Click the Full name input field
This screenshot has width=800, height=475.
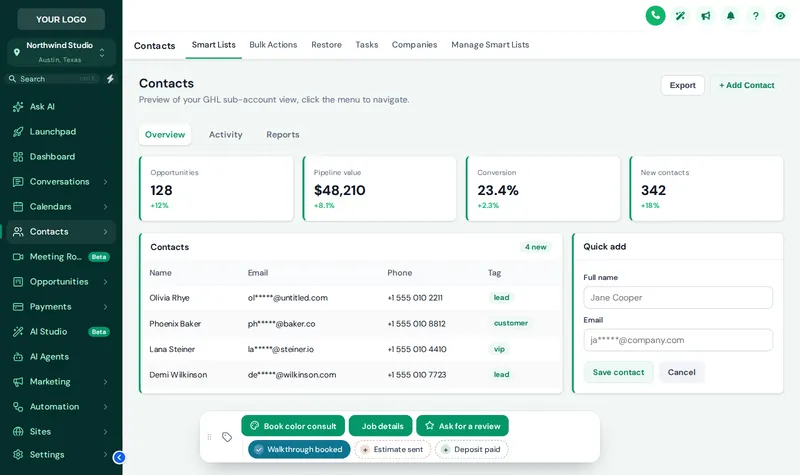pyautogui.click(x=678, y=297)
